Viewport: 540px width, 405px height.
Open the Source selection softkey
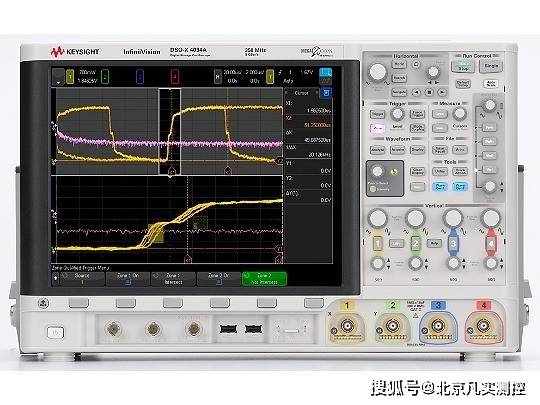(x=82, y=279)
